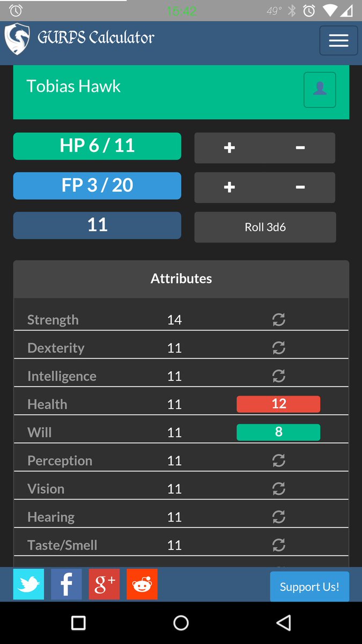Image resolution: width=362 pixels, height=644 pixels.
Task: Open Tobias Hawk's character portrait
Action: [320, 90]
